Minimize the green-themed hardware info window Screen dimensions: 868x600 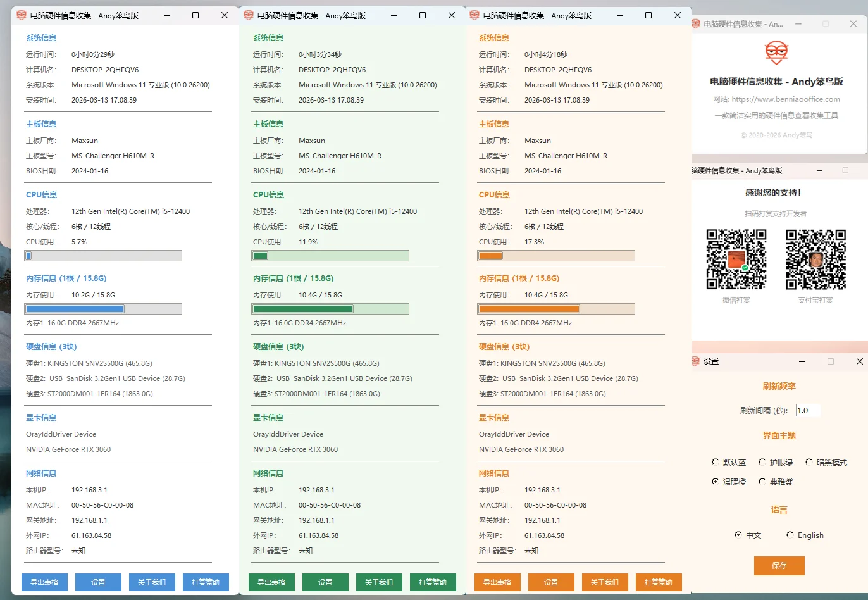pos(394,15)
